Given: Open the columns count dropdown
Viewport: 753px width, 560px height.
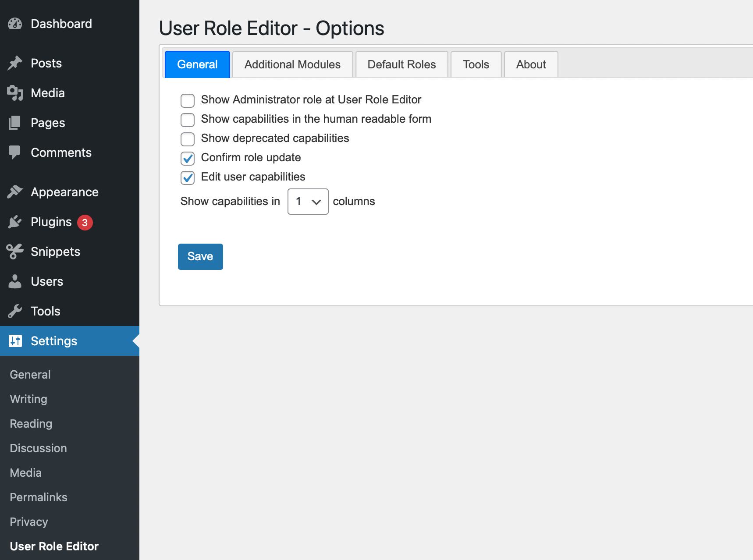Looking at the screenshot, I should pos(308,201).
